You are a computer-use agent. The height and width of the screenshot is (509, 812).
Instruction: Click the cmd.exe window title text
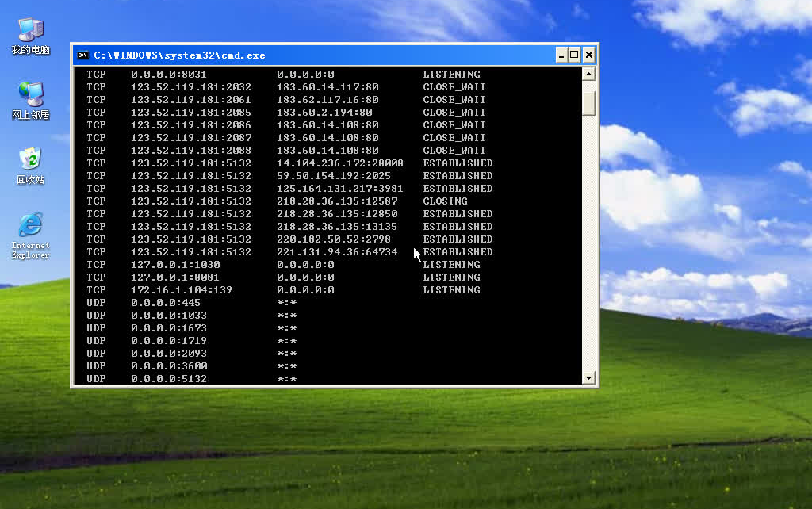click(x=179, y=55)
